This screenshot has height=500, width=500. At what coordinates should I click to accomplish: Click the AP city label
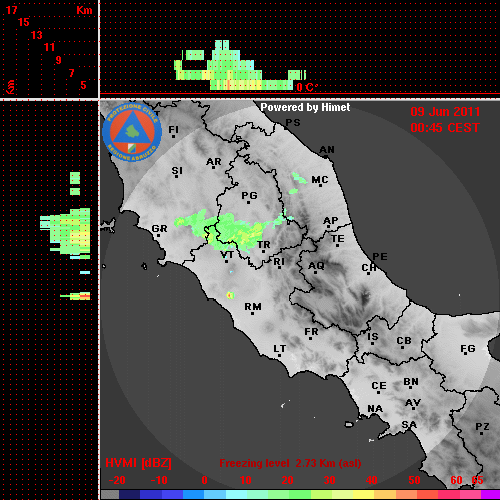(330, 221)
